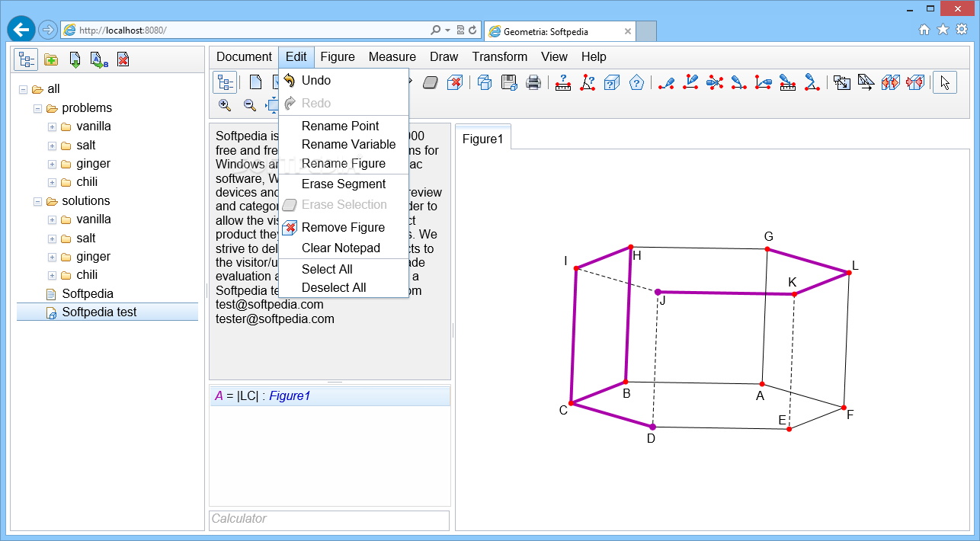Screen dimensions: 980x541
Task: Click the Undo arrow icon in menu
Action: [290, 81]
